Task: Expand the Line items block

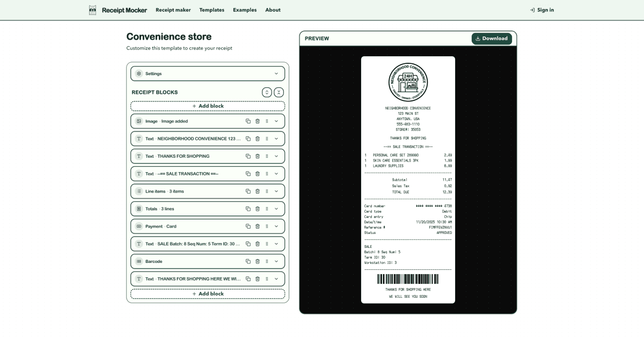Action: pos(276,191)
